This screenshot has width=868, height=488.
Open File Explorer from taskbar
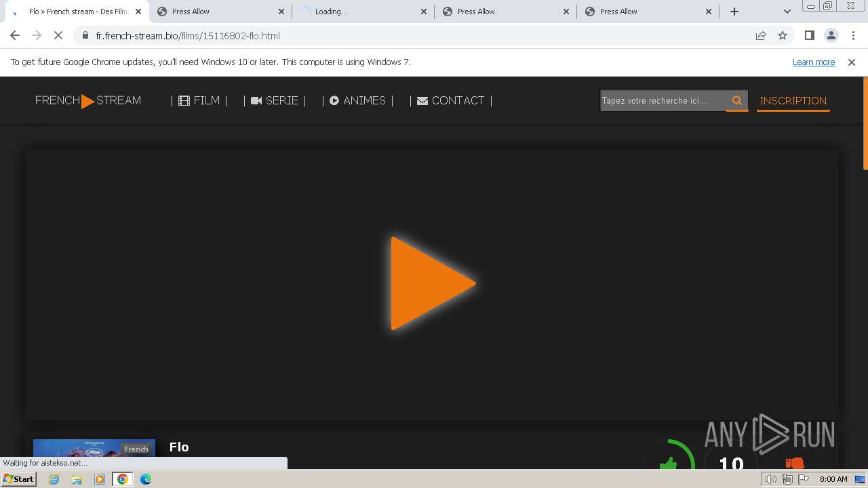77,479
